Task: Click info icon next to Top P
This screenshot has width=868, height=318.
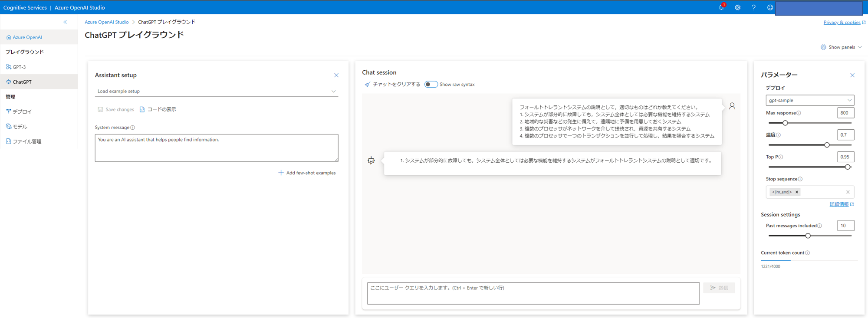Action: click(x=781, y=157)
